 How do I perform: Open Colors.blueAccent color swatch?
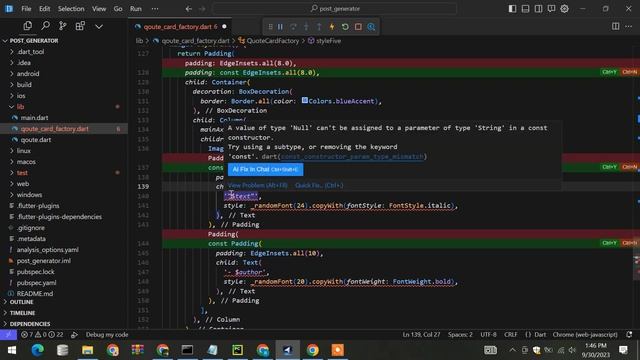click(304, 100)
